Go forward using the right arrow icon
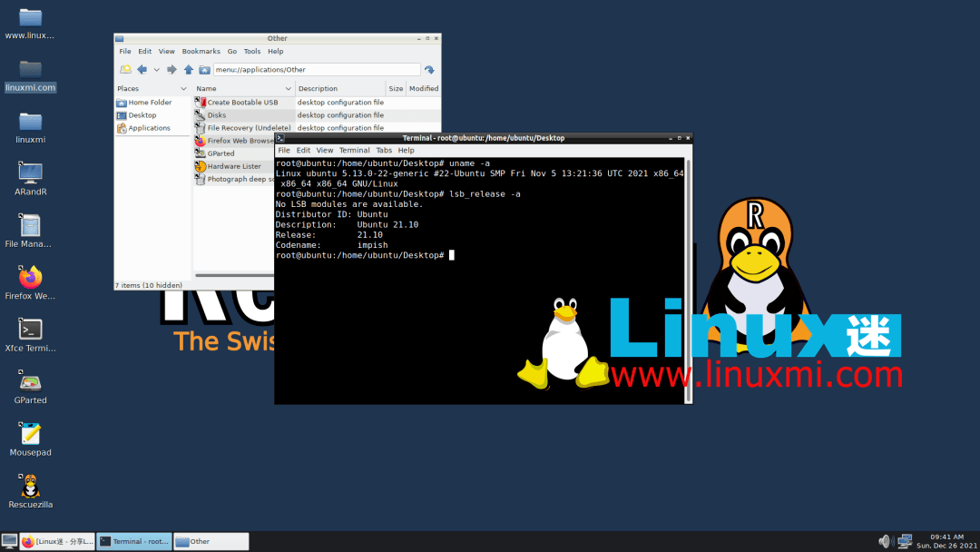The width and height of the screenshot is (980, 552). pos(171,70)
